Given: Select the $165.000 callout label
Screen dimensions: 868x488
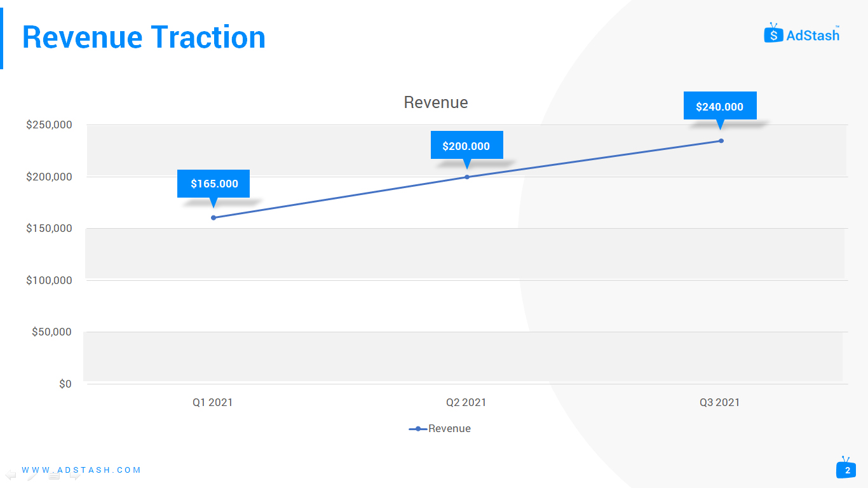Looking at the screenshot, I should 214,184.
